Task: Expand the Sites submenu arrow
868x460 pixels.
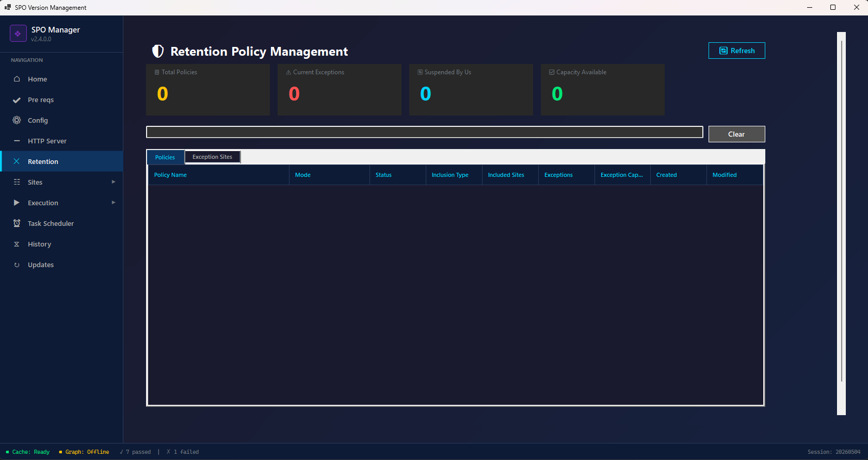Action: coord(114,182)
